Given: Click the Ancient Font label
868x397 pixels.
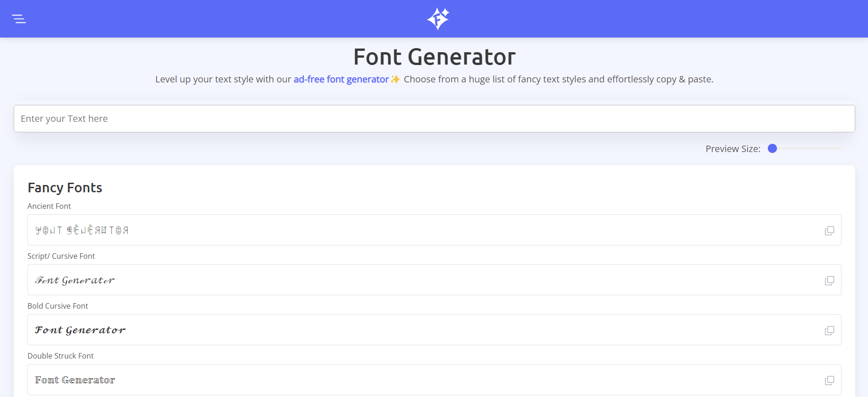Looking at the screenshot, I should (x=49, y=206).
